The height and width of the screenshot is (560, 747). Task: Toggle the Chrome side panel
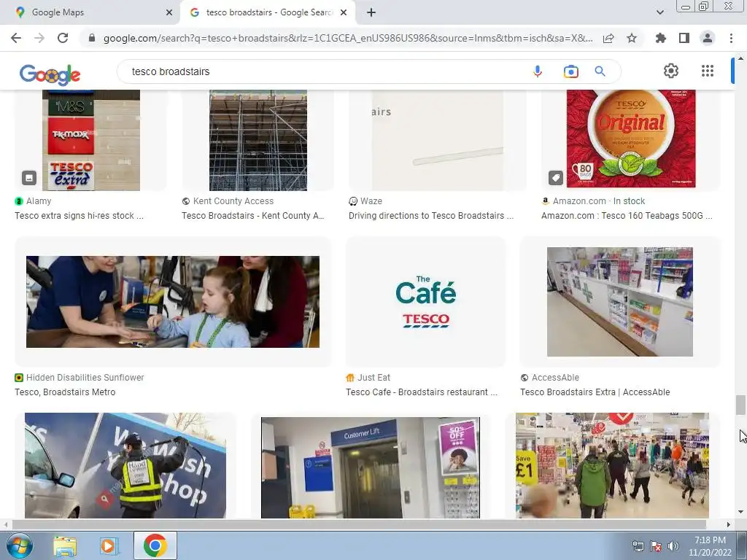(x=684, y=38)
